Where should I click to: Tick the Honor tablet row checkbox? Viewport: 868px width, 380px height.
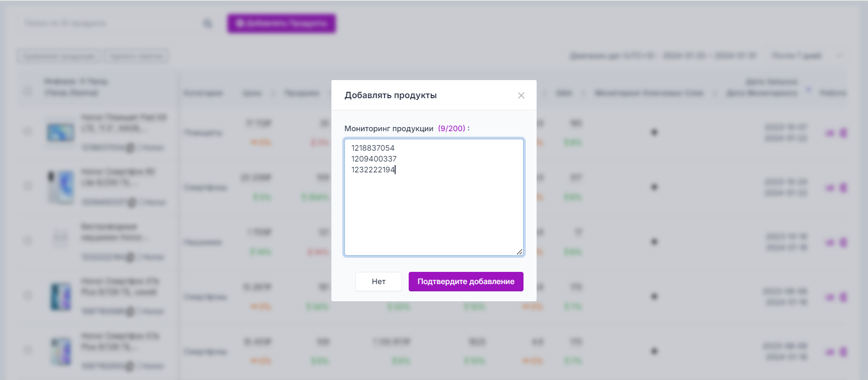click(x=28, y=131)
